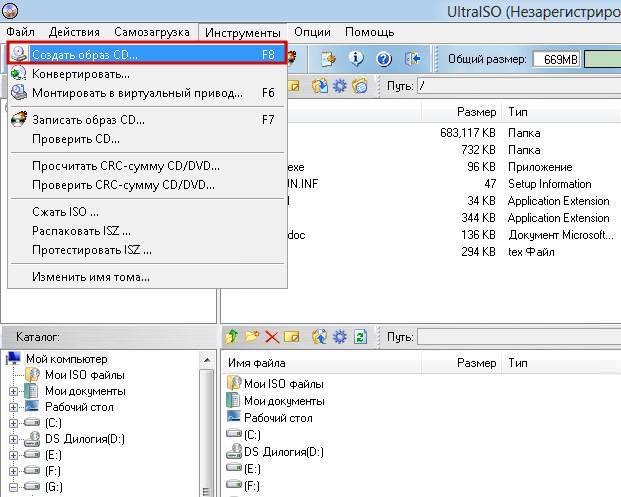This screenshot has height=497, width=621.
Task: Expand Мои документы node in catalog tree
Action: pyautogui.click(x=13, y=391)
